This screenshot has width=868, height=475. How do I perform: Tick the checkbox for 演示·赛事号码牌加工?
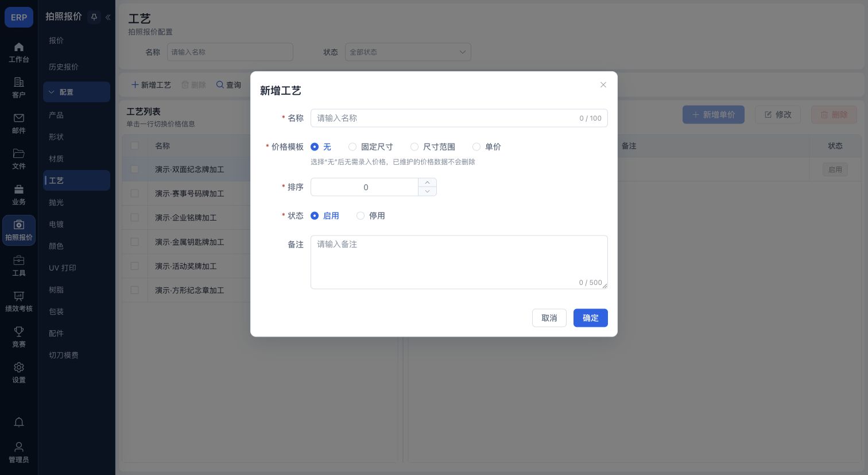(135, 194)
